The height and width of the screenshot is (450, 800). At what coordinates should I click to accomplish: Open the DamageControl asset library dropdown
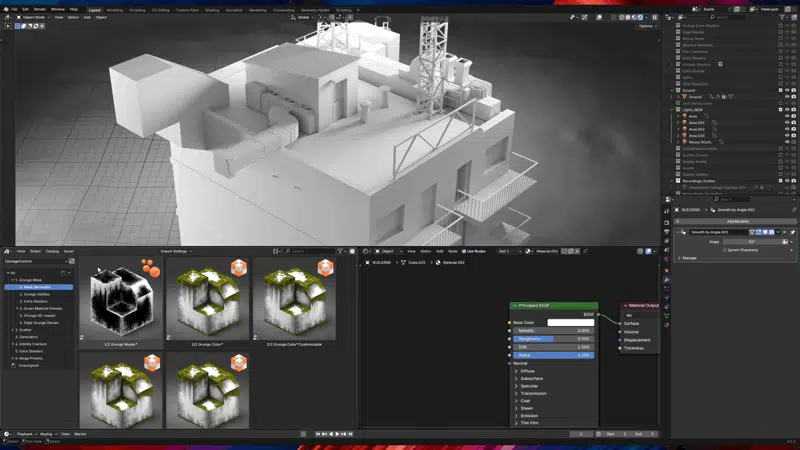coord(36,261)
